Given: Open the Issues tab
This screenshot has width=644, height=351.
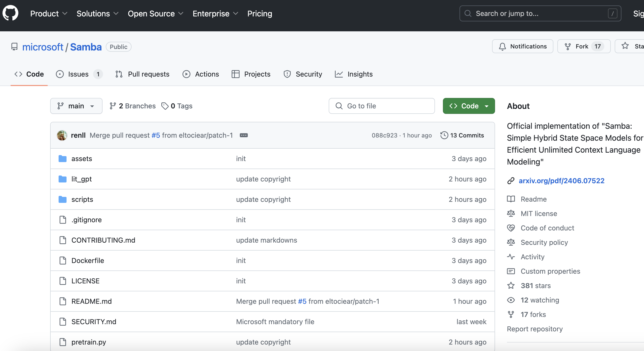Looking at the screenshot, I should 79,74.
